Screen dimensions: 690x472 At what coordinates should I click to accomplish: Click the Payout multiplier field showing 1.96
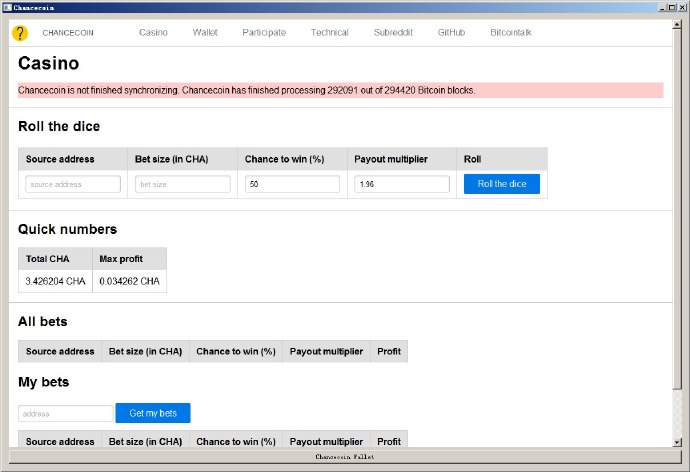(402, 184)
